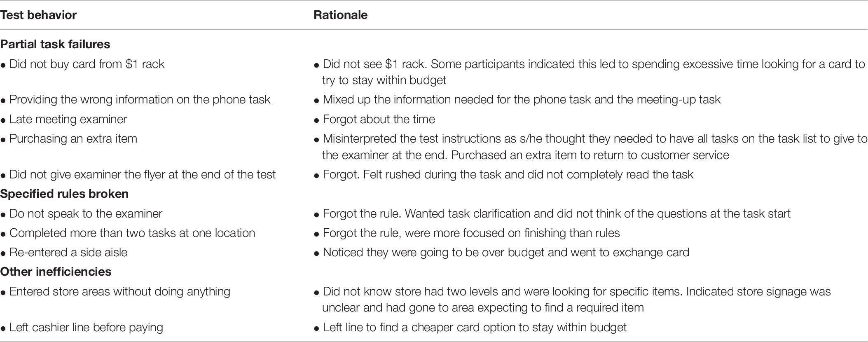Click rationale "Noticed they were going to be over budget"
Screen dimensions: 868x342
[505, 252]
